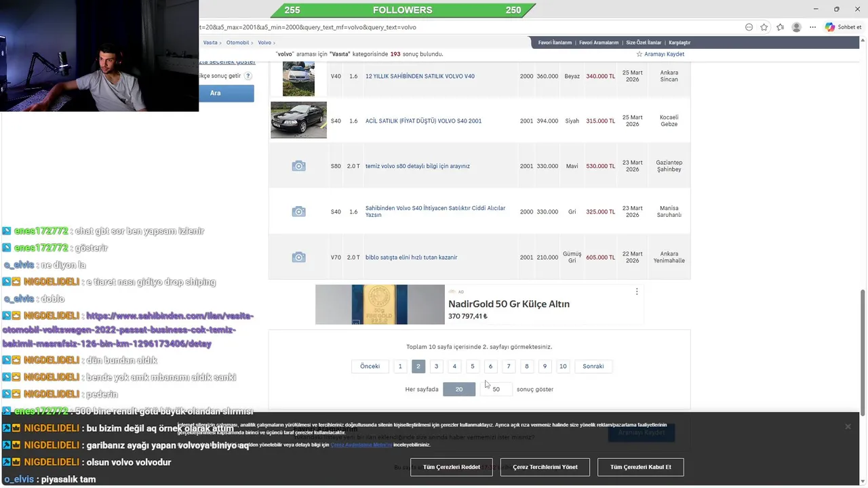Open the Size Özel İlanlar menu item
Image resolution: width=868 pixels, height=488 pixels.
pos(644,43)
